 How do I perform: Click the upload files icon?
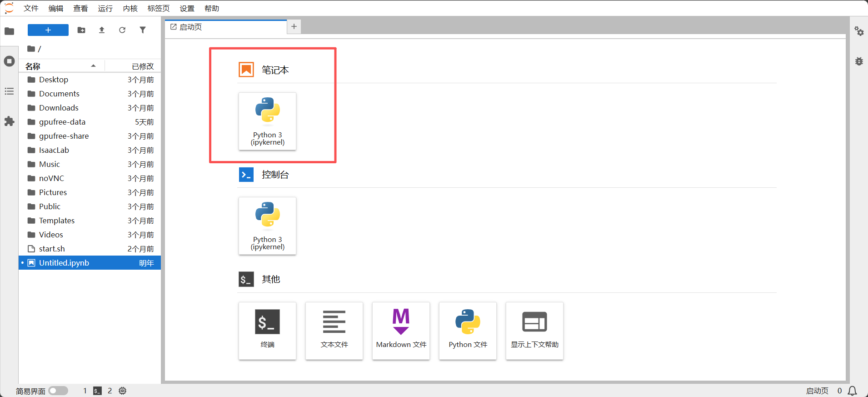[102, 30]
